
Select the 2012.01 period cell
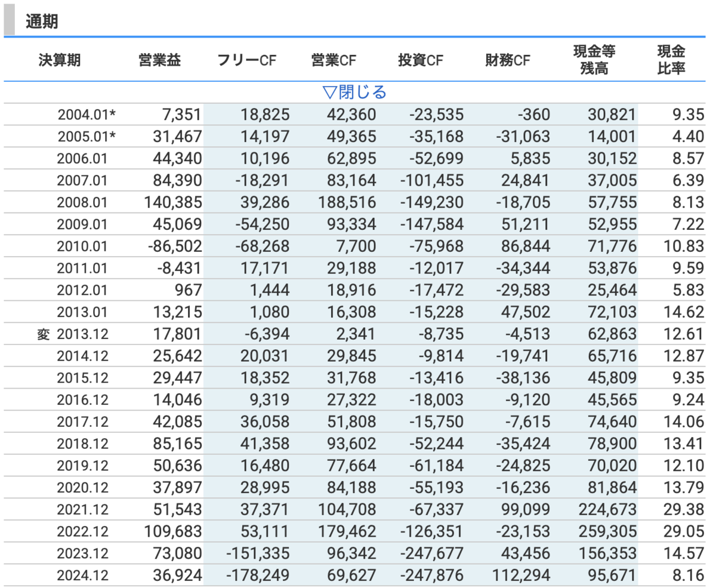(x=82, y=290)
